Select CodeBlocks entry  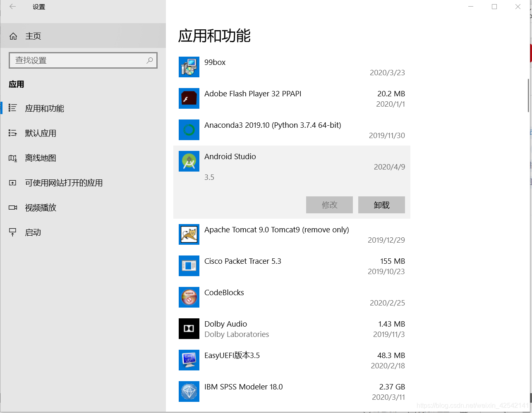[292, 297]
